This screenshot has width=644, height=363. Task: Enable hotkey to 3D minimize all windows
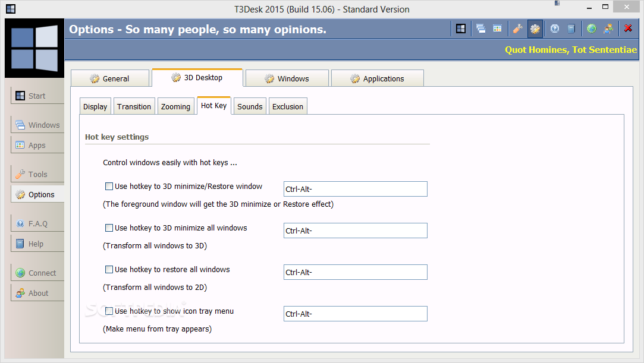(109, 228)
